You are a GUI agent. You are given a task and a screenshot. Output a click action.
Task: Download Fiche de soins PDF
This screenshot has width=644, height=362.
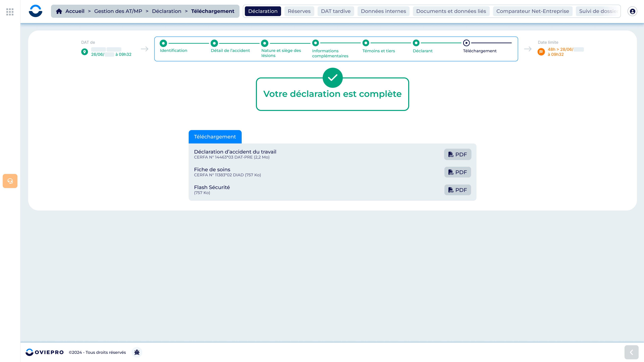coord(458,172)
